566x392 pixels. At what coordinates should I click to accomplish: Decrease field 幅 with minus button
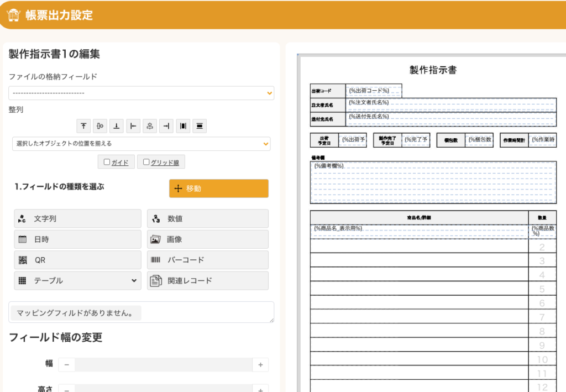point(67,365)
